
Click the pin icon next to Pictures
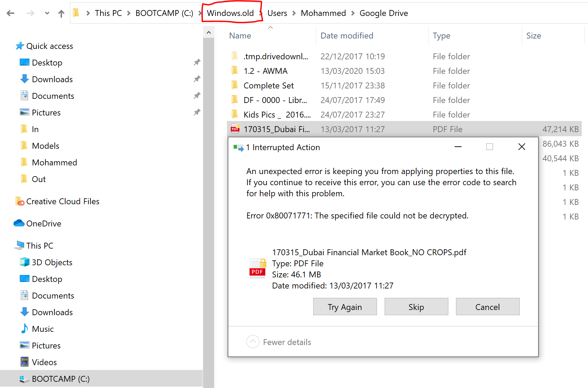197,112
